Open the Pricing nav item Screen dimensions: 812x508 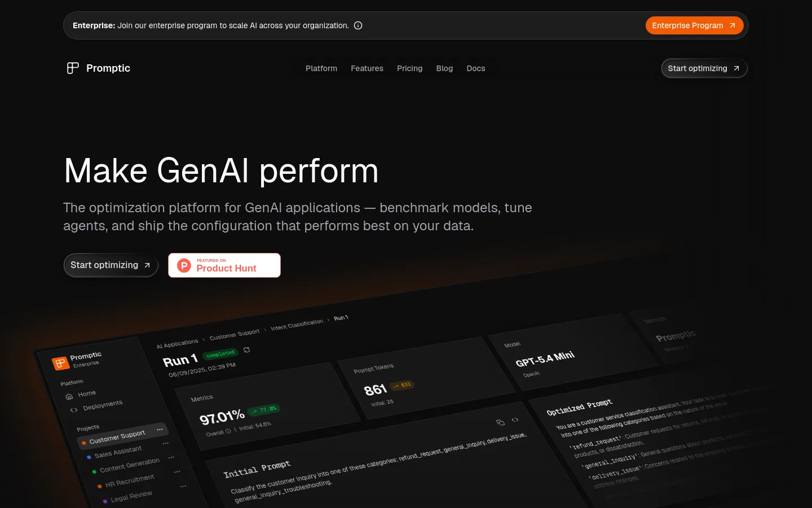point(410,68)
